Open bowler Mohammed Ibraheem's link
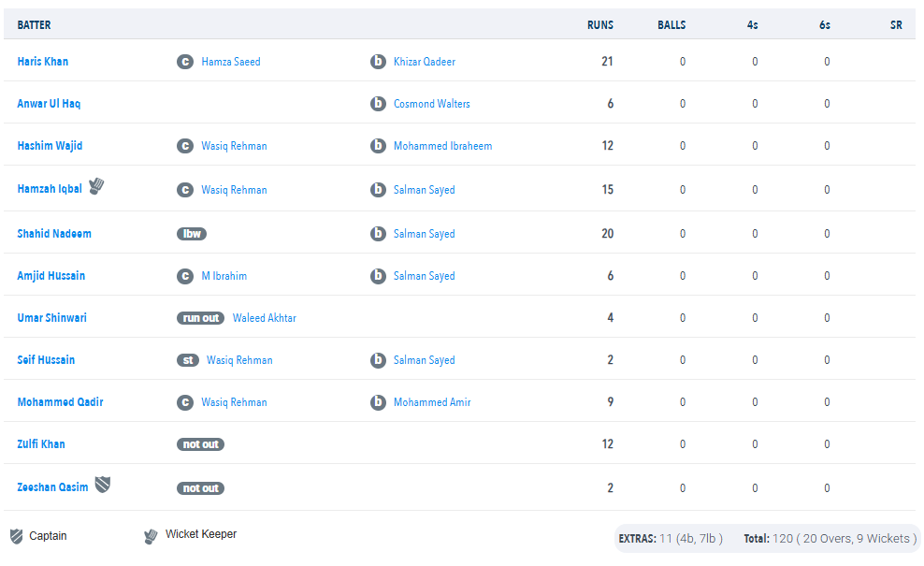This screenshot has width=924, height=566. pyautogui.click(x=442, y=146)
